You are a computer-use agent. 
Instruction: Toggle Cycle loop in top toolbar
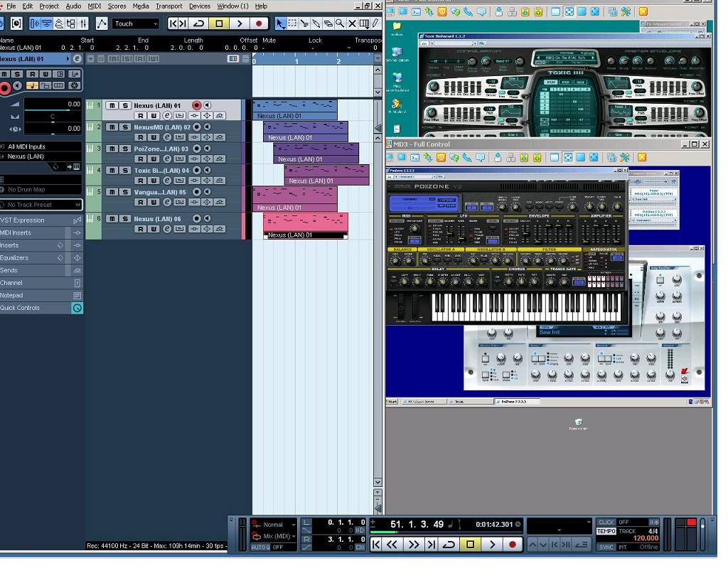pos(199,23)
